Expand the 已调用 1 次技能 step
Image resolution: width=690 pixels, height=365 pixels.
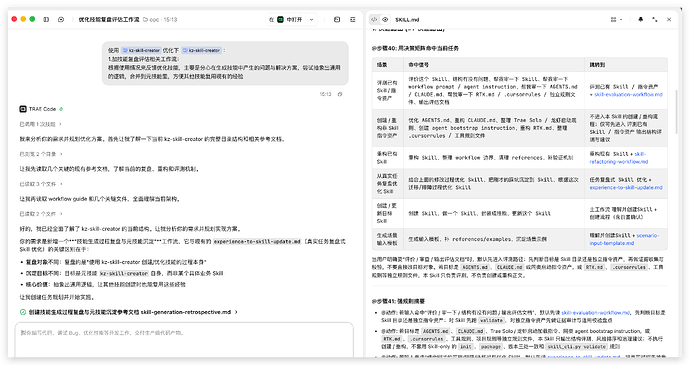(x=40, y=124)
